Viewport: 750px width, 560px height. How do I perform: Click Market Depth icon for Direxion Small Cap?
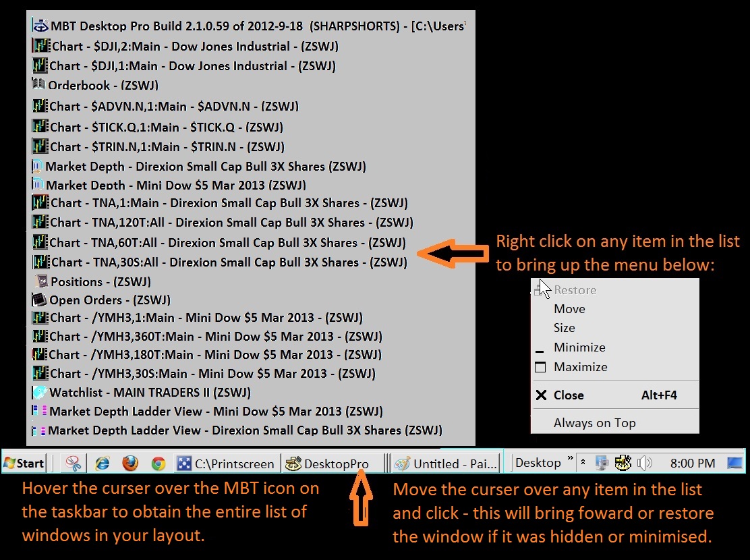tap(37, 166)
